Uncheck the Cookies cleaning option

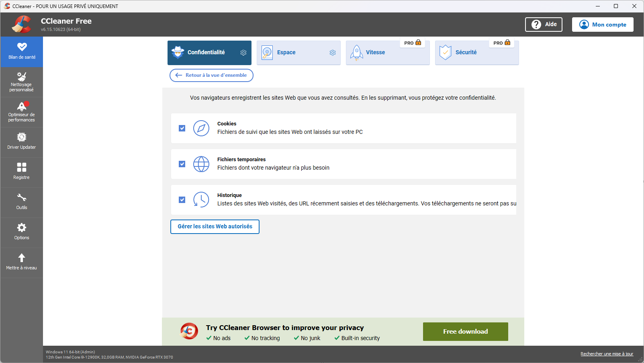182,128
